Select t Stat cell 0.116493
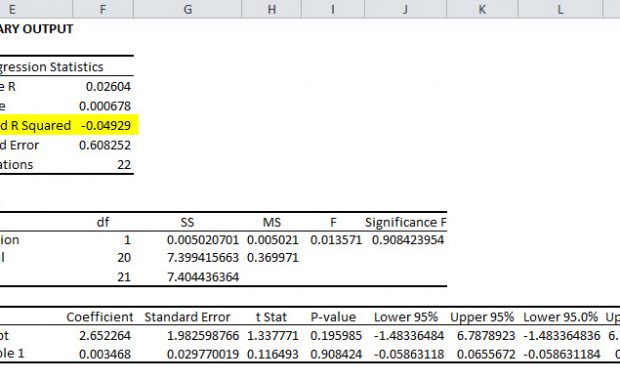 [272, 354]
